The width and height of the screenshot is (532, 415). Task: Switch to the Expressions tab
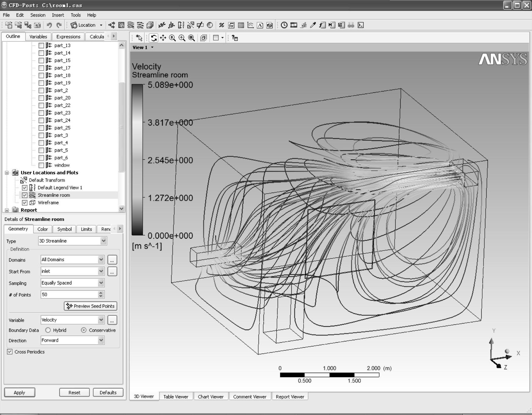(x=68, y=37)
